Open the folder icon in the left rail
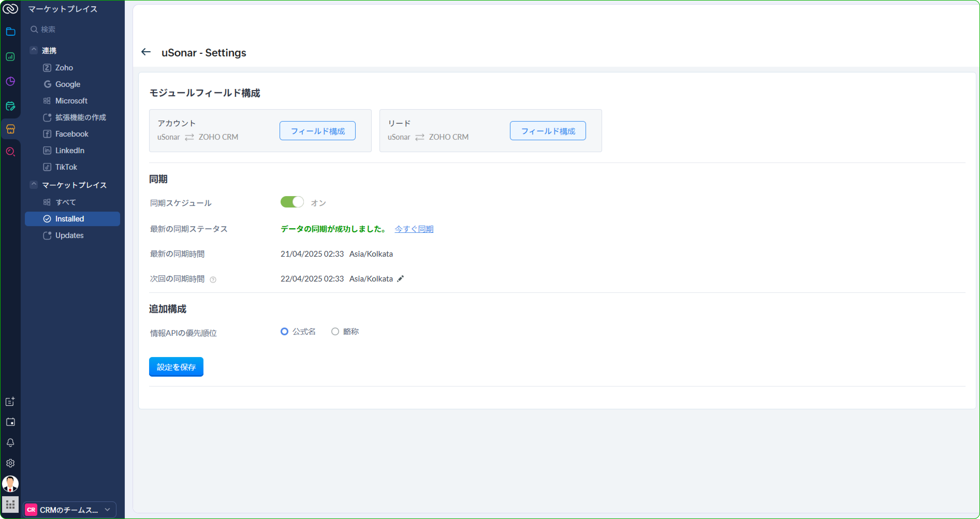This screenshot has height=519, width=980. click(x=10, y=32)
